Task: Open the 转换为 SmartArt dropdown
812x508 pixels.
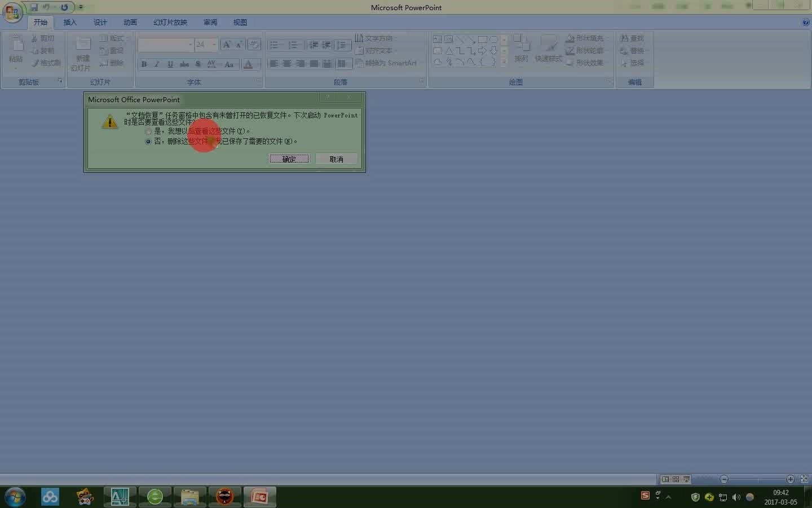Action: (387, 63)
